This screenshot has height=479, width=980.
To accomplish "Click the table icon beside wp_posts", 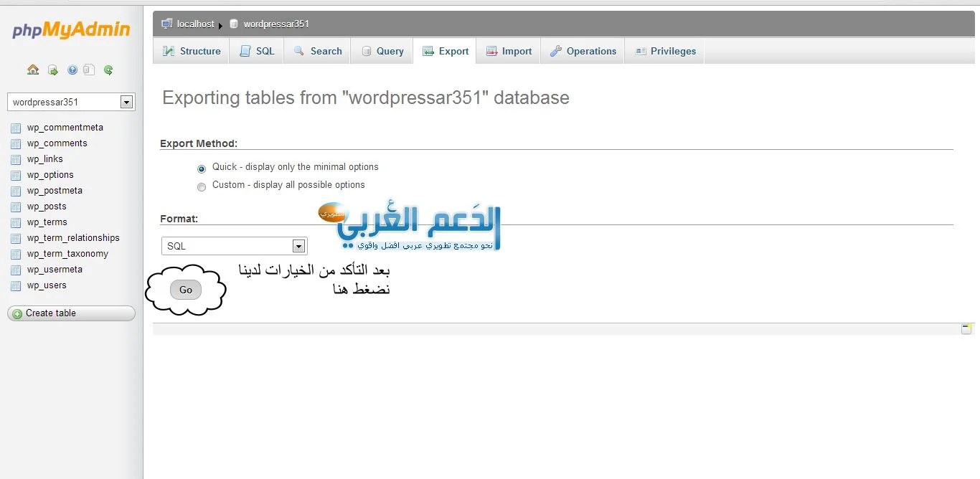I will 16,207.
